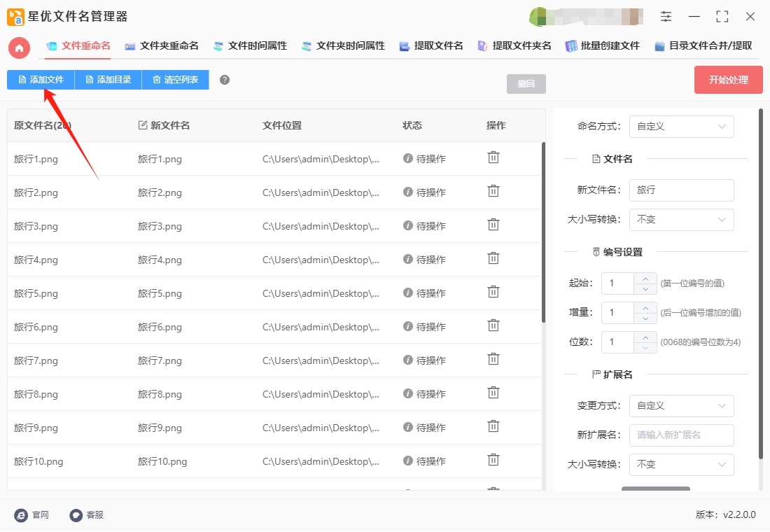Open the 大小写转换 dropdown under 文件名
The height and width of the screenshot is (532, 770).
click(682, 220)
